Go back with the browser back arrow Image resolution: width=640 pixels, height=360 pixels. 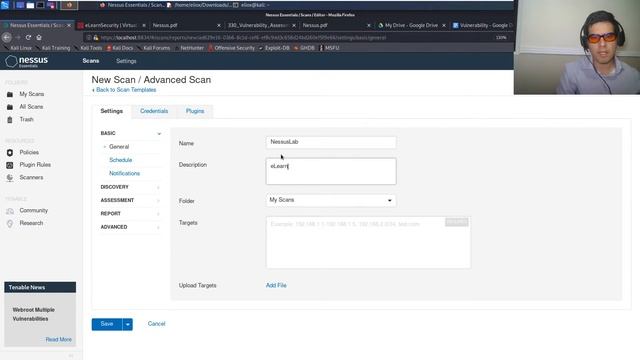point(7,37)
